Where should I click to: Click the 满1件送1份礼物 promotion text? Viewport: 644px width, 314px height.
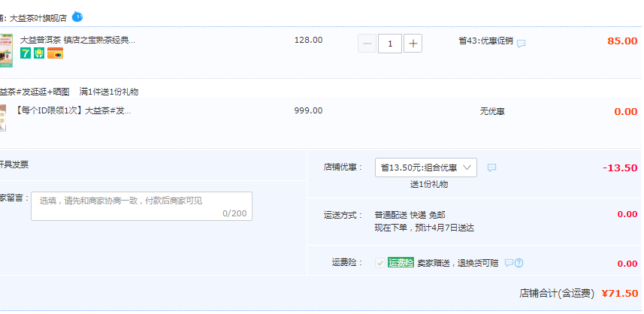109,92
